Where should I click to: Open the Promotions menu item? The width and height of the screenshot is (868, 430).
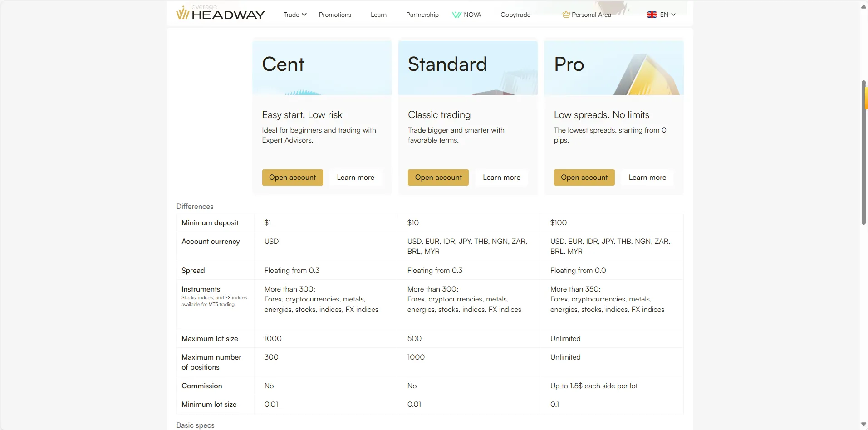click(x=335, y=15)
